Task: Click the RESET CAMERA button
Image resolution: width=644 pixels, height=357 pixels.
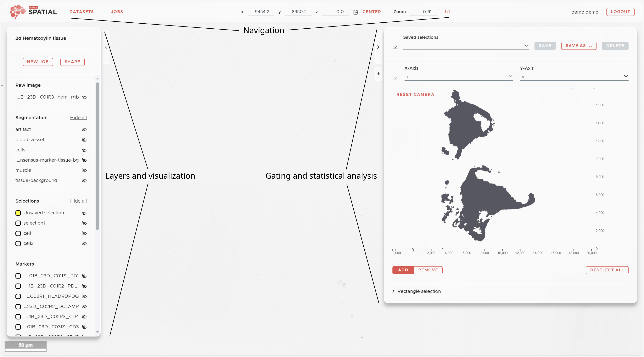Action: [x=416, y=94]
